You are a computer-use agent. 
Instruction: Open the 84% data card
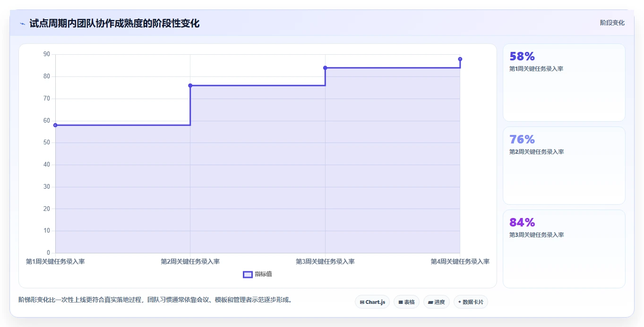tap(564, 249)
